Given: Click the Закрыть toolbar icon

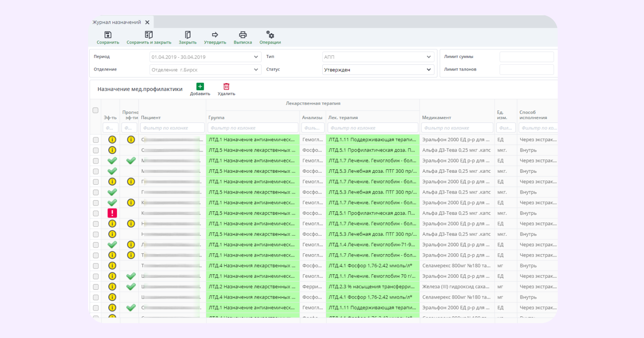Looking at the screenshot, I should (x=188, y=35).
